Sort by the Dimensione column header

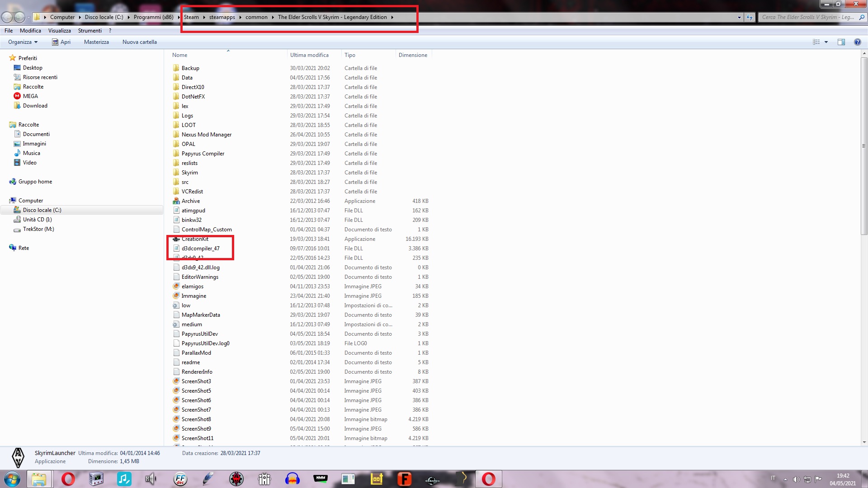tap(413, 55)
